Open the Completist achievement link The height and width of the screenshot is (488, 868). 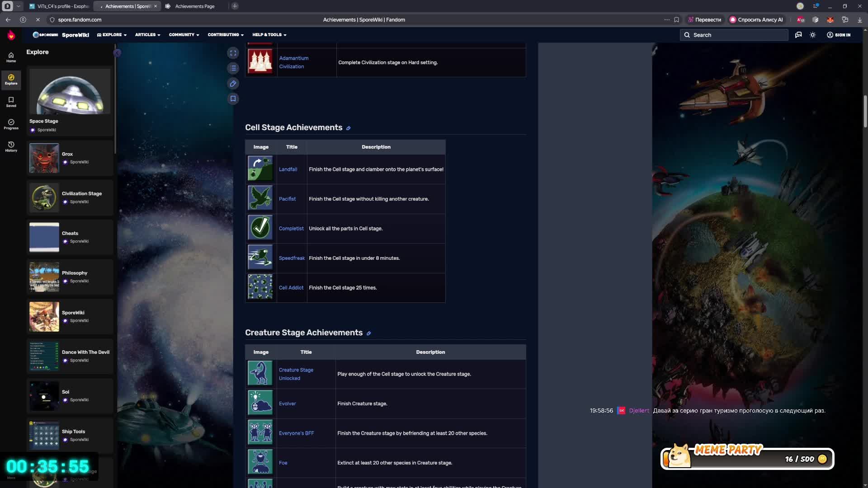291,229
